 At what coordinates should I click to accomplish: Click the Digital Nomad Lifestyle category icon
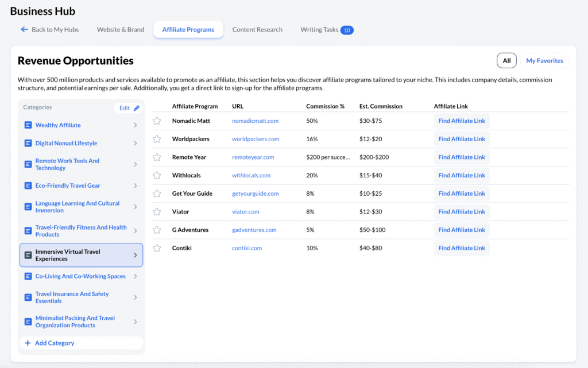(28, 143)
